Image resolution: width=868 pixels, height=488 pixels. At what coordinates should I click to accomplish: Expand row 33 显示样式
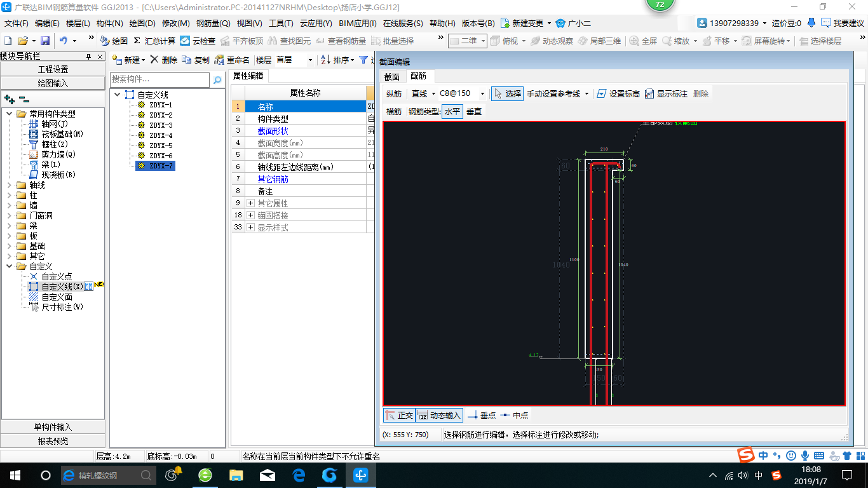251,227
